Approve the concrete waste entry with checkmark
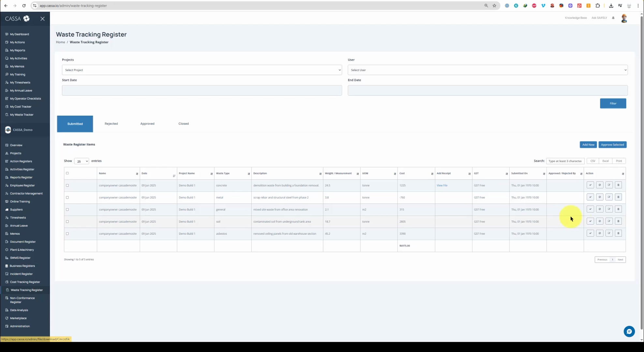Screen dimensions: 644x352 590,185
